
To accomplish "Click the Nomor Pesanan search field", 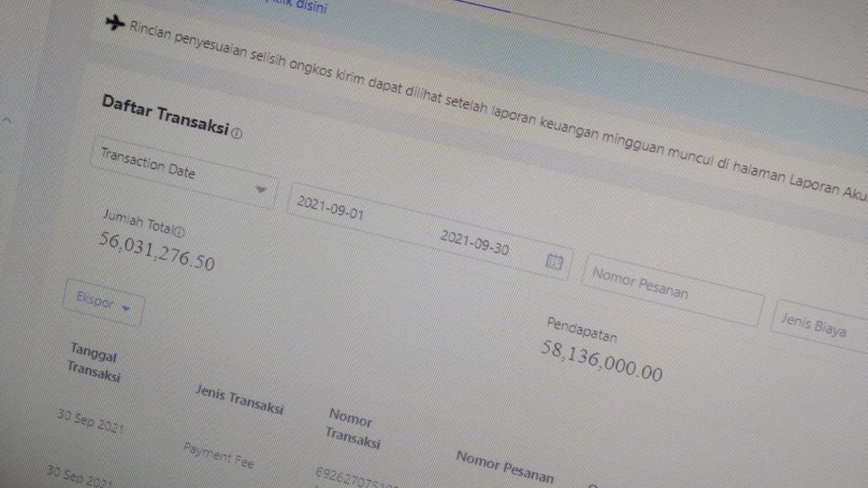I will [672, 290].
